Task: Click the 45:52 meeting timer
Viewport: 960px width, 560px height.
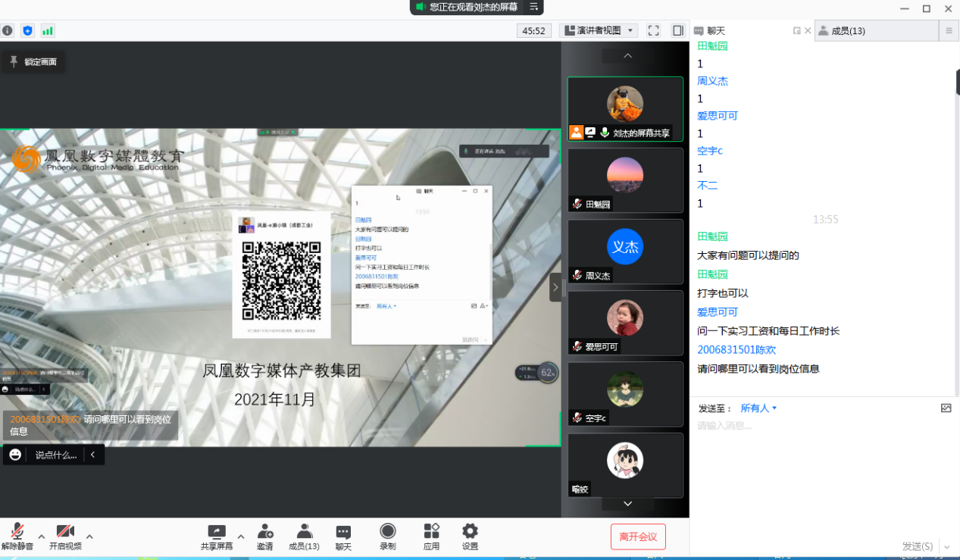Action: click(533, 31)
